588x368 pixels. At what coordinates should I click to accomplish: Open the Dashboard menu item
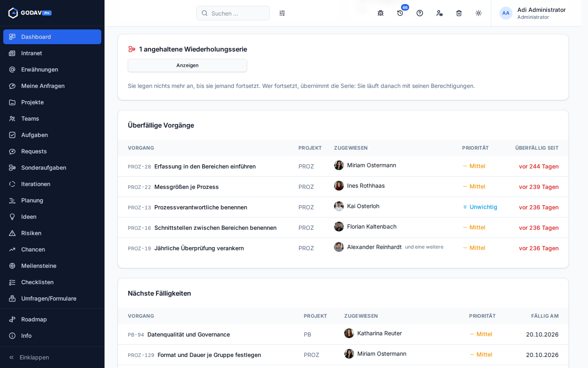(x=52, y=37)
